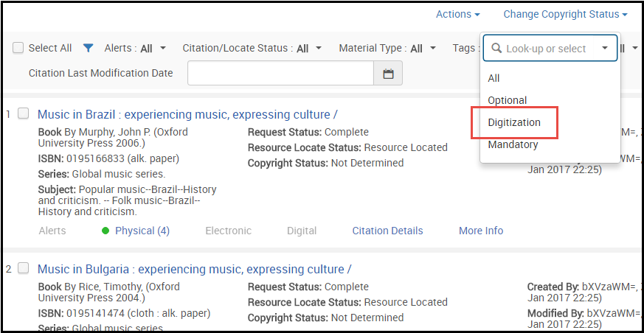This screenshot has width=644, height=333.
Task: Choose Mandatory from the dropdown list
Action: click(513, 144)
